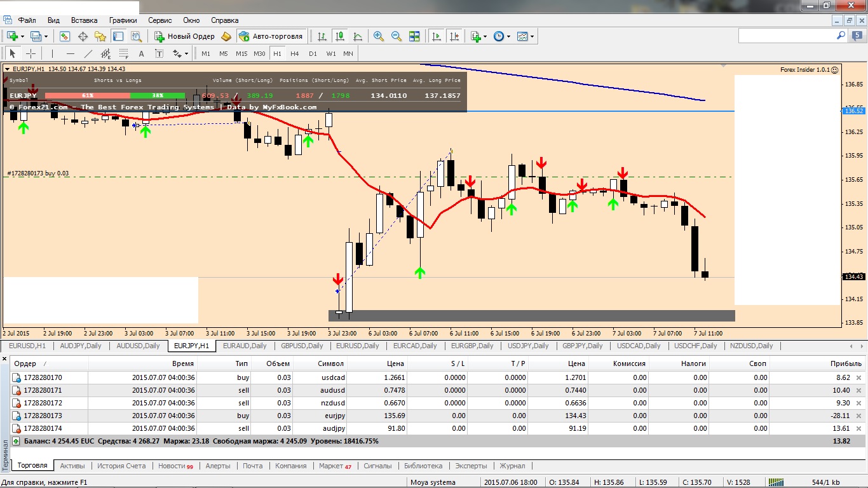This screenshot has width=868, height=488.
Task: Expand the periods dropdown arrow
Action: click(x=508, y=36)
